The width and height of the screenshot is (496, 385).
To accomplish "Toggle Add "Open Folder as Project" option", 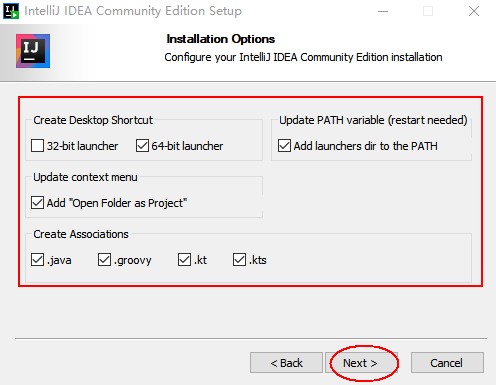I will pyautogui.click(x=37, y=203).
